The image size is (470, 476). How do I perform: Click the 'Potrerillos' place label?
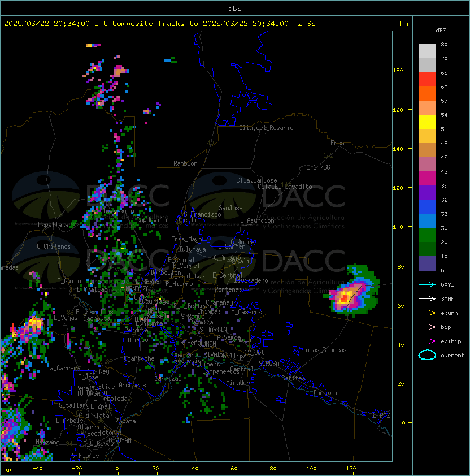click(x=94, y=312)
